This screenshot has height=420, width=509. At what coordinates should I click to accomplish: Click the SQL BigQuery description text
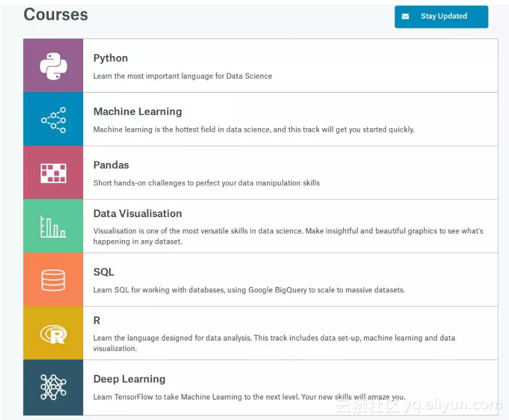(x=249, y=290)
